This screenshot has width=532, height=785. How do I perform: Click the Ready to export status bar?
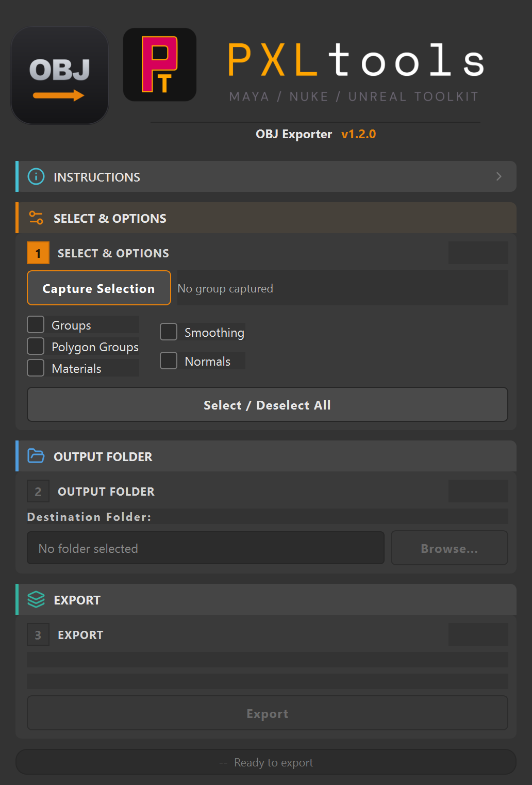266,762
